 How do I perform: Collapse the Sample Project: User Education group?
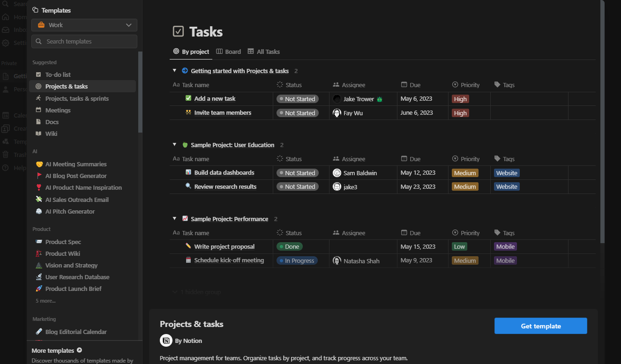[x=174, y=145]
